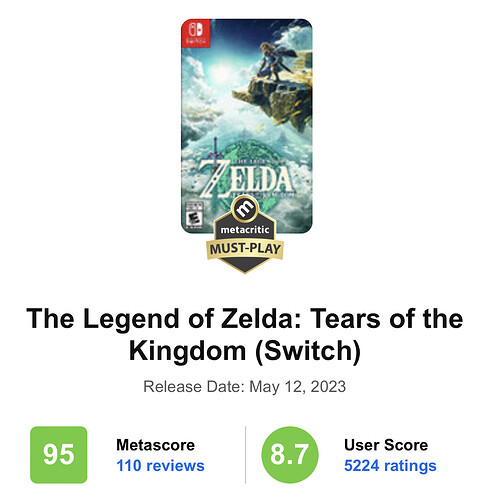Click the green 8.7 user score circle

pyautogui.click(x=290, y=454)
